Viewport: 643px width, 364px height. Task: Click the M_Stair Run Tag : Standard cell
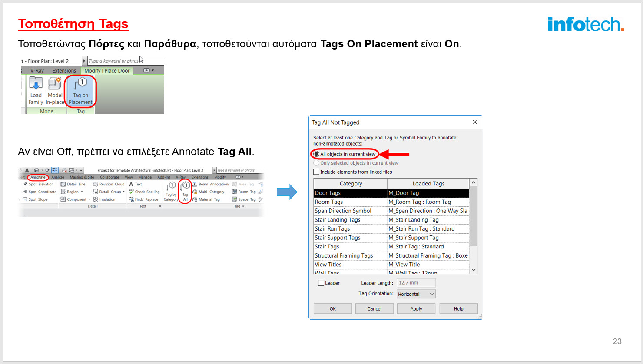tap(428, 229)
